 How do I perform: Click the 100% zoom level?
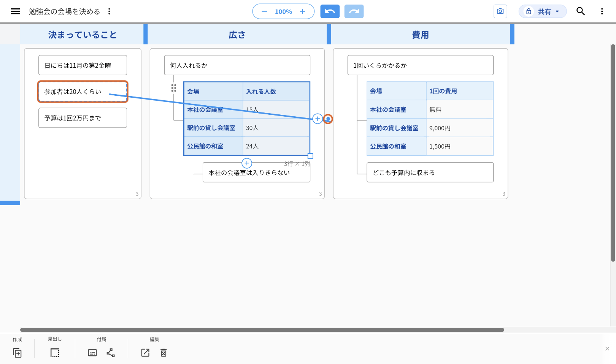click(283, 12)
